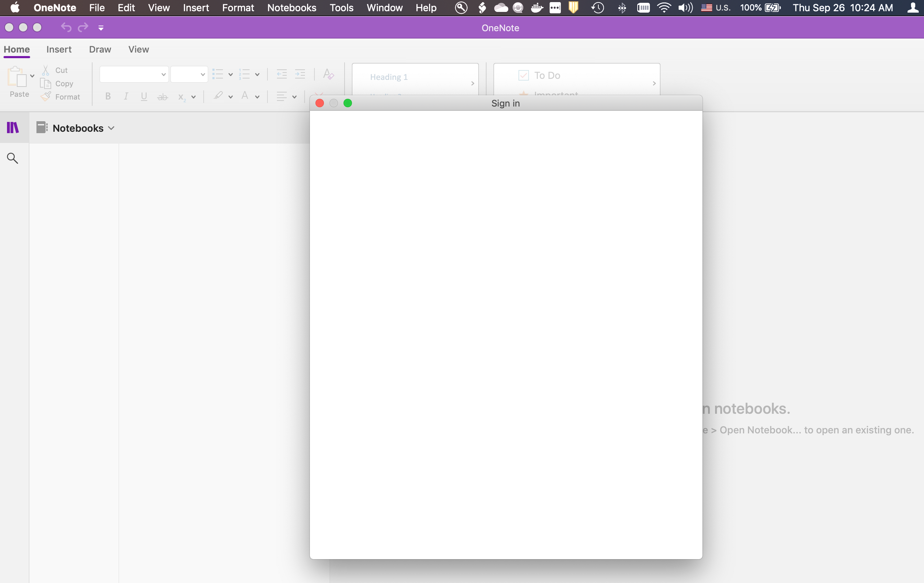Click the Docker whale menu icon
This screenshot has width=924, height=583.
(537, 8)
